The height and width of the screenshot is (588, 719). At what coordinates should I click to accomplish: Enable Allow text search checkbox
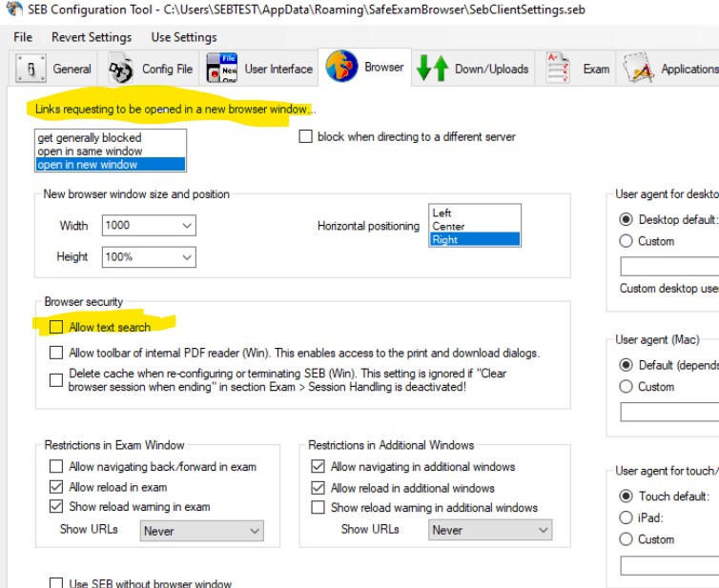(x=56, y=327)
